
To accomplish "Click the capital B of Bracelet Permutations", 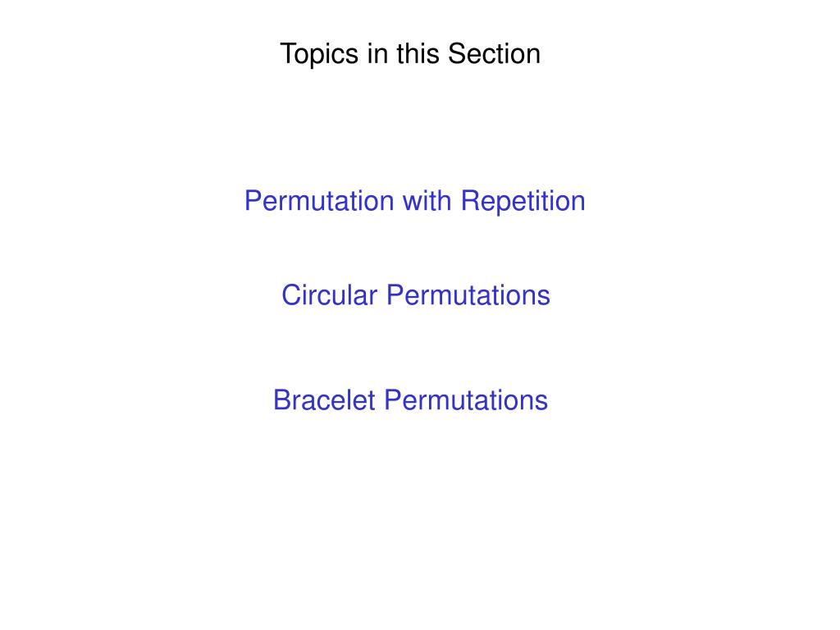I will (282, 400).
